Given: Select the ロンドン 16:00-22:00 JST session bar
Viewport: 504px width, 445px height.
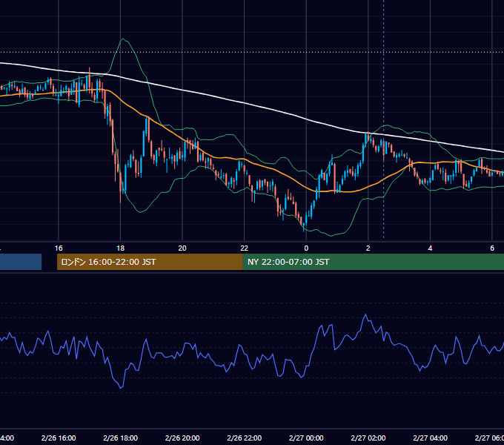Looking at the screenshot, I should tap(150, 262).
